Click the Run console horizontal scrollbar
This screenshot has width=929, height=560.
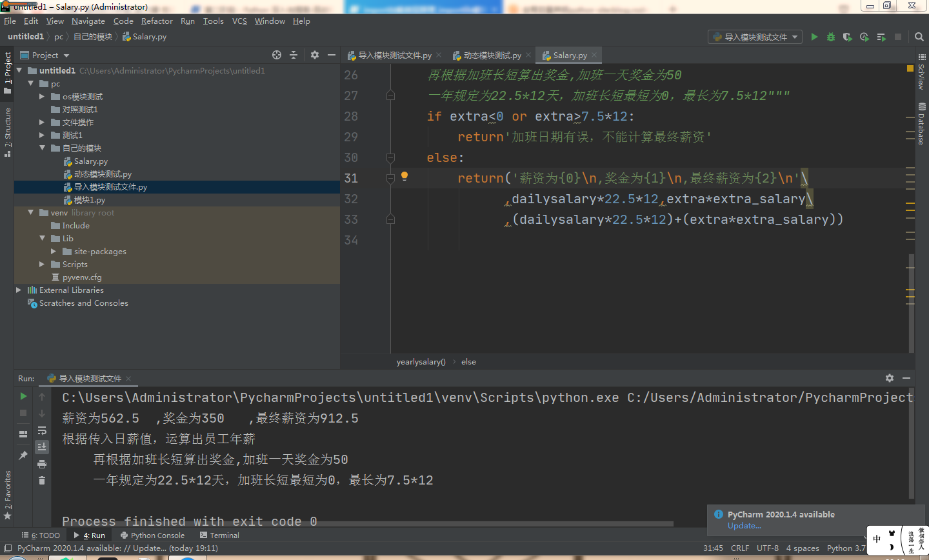[x=368, y=524]
